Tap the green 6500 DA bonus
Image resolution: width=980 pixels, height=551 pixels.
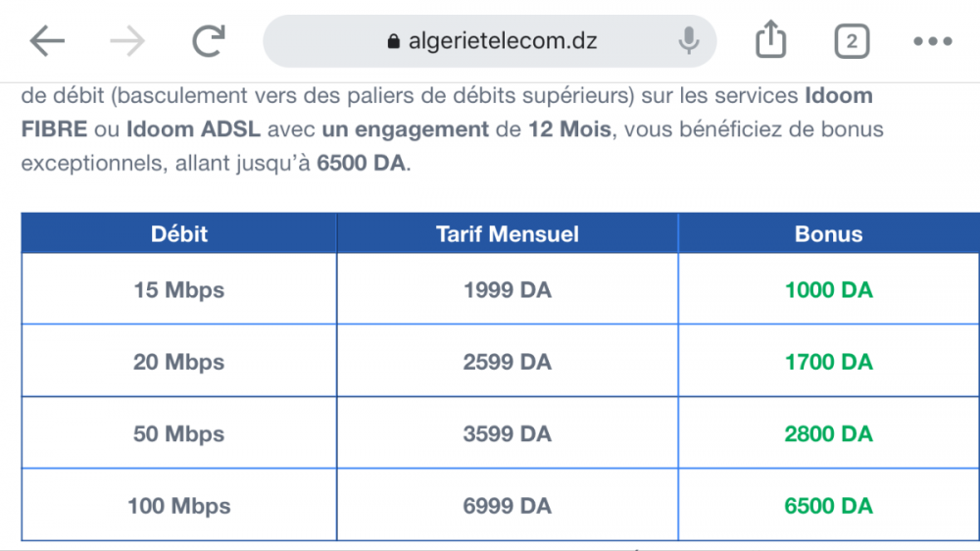pyautogui.click(x=828, y=507)
